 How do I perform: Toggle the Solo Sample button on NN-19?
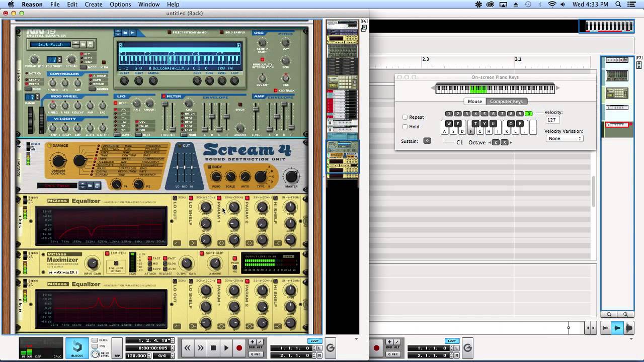(x=221, y=33)
